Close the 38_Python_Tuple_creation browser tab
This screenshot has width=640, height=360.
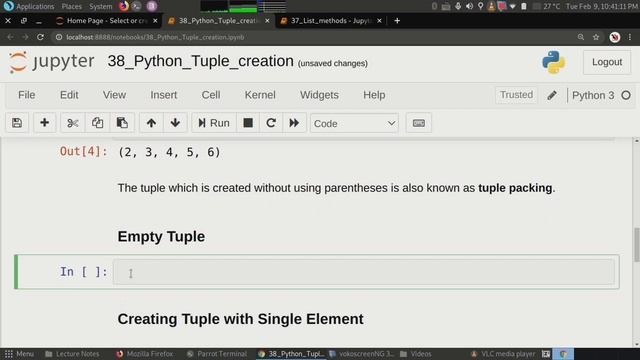267,20
